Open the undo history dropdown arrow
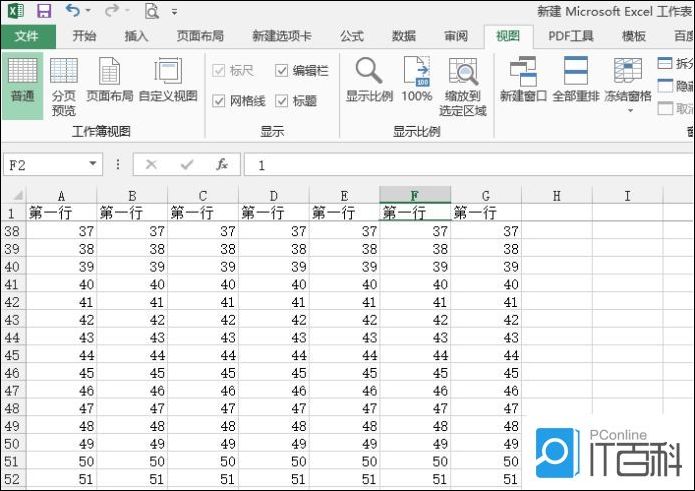The width and height of the screenshot is (695, 491). 88,11
